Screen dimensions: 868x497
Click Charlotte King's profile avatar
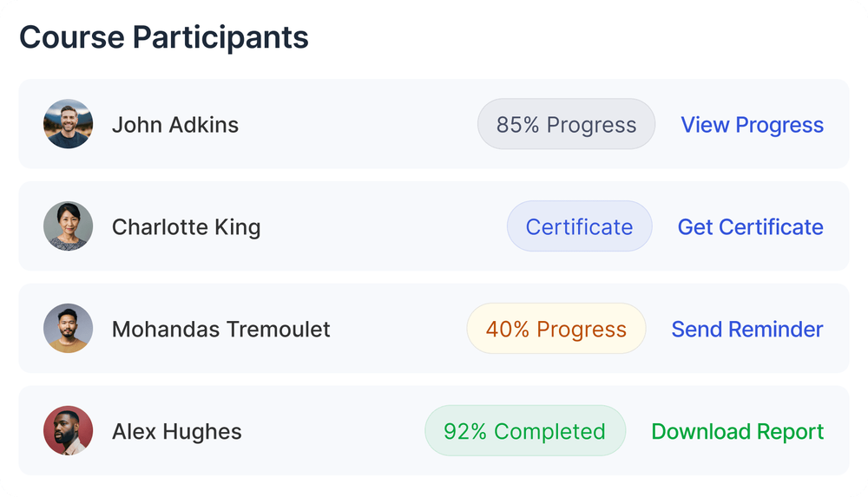pos(68,226)
